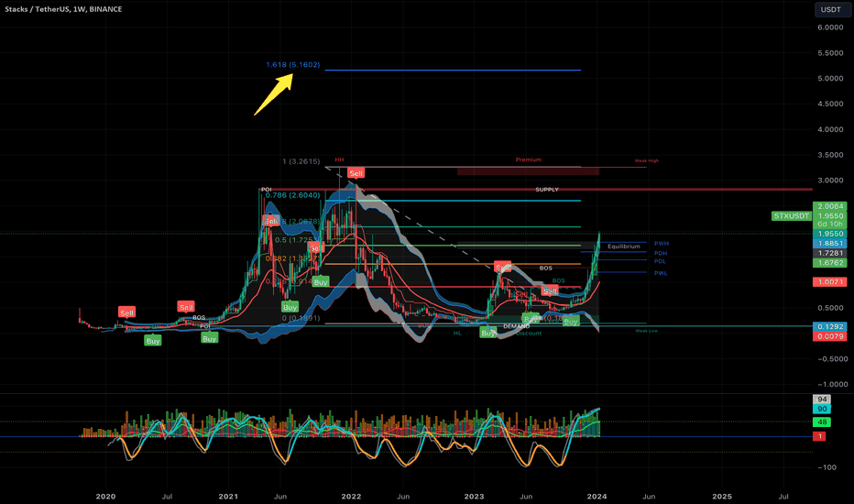Click 2021 on the time axis
854x504 pixels.
coord(227,497)
